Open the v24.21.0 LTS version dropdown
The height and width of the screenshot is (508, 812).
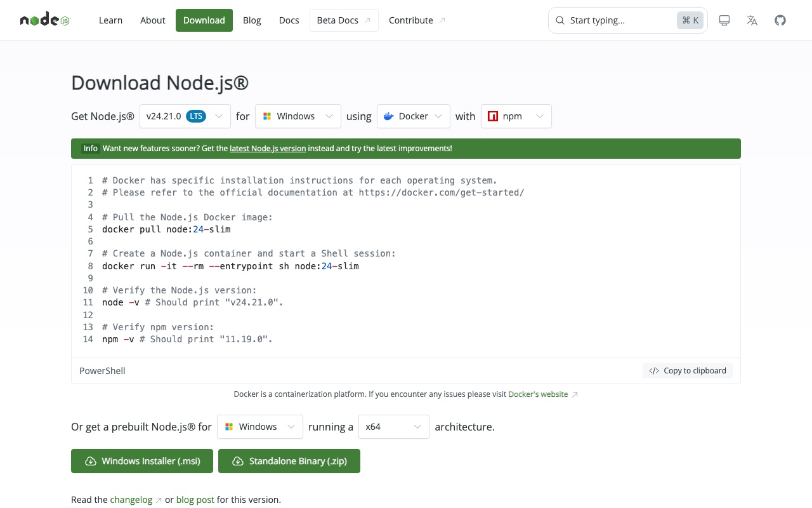tap(185, 116)
